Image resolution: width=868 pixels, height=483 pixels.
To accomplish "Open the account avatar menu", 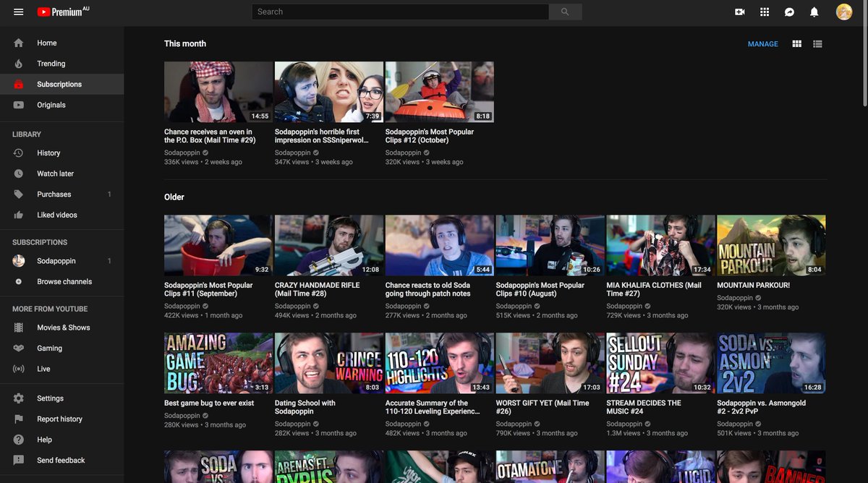I will tap(844, 12).
